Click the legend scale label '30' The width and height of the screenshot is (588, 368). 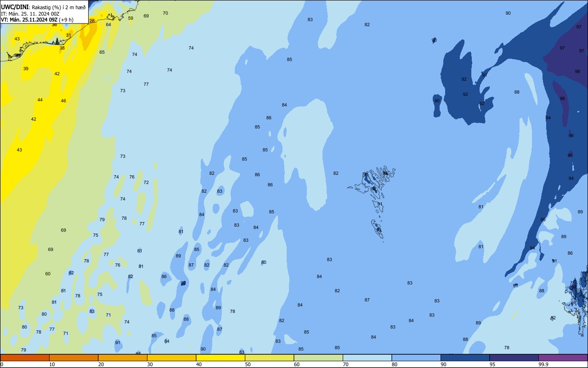point(150,364)
